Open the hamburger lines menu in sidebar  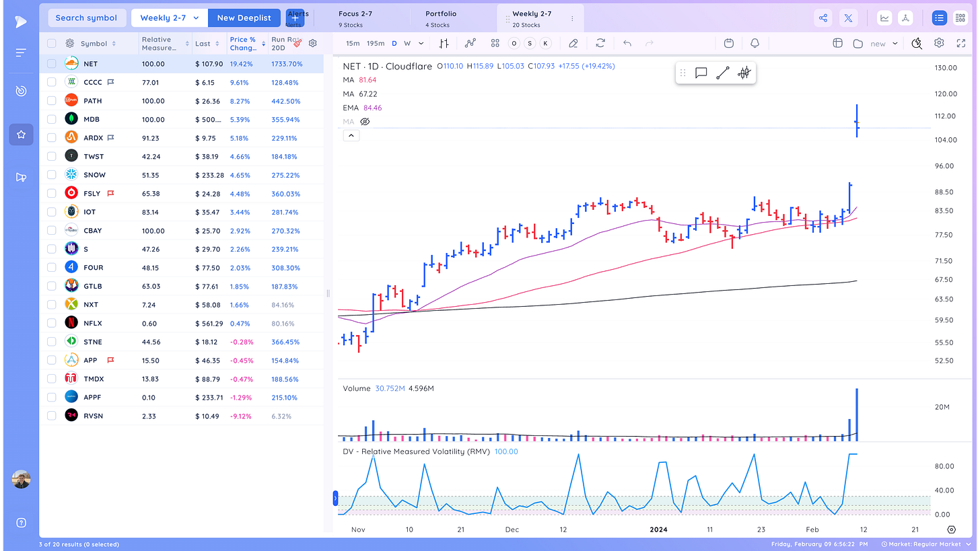[x=21, y=52]
